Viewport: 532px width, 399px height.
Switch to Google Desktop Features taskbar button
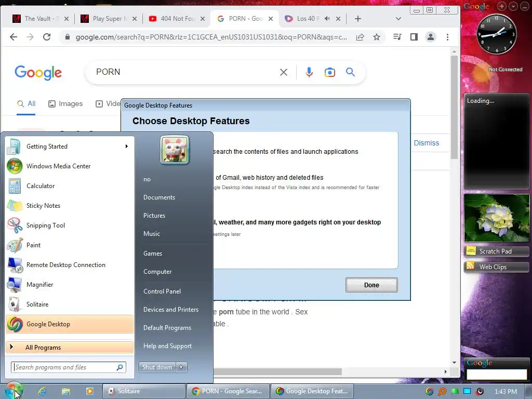312,391
